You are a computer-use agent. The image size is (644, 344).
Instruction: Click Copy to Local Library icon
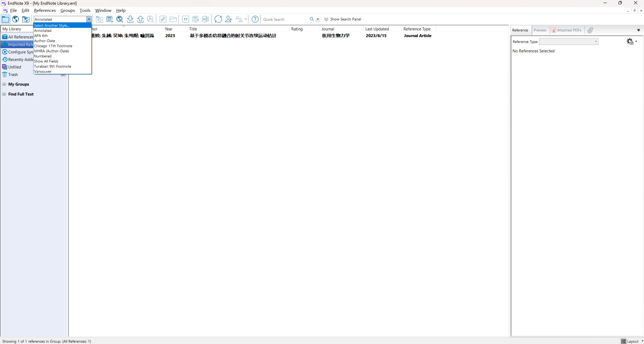[x=99, y=19]
